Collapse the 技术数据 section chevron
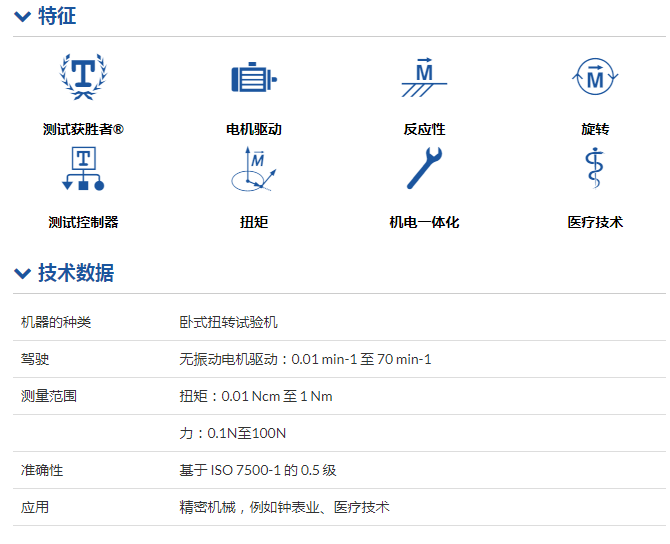 click(22, 274)
